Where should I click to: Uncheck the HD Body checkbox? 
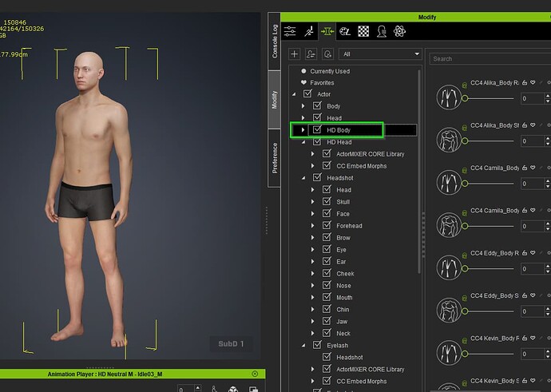[x=318, y=129]
